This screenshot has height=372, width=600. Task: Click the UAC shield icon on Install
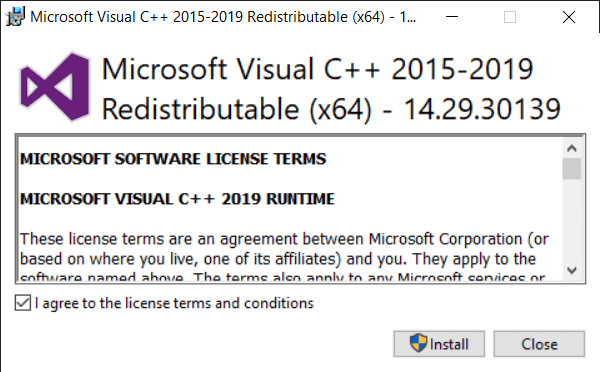click(418, 343)
